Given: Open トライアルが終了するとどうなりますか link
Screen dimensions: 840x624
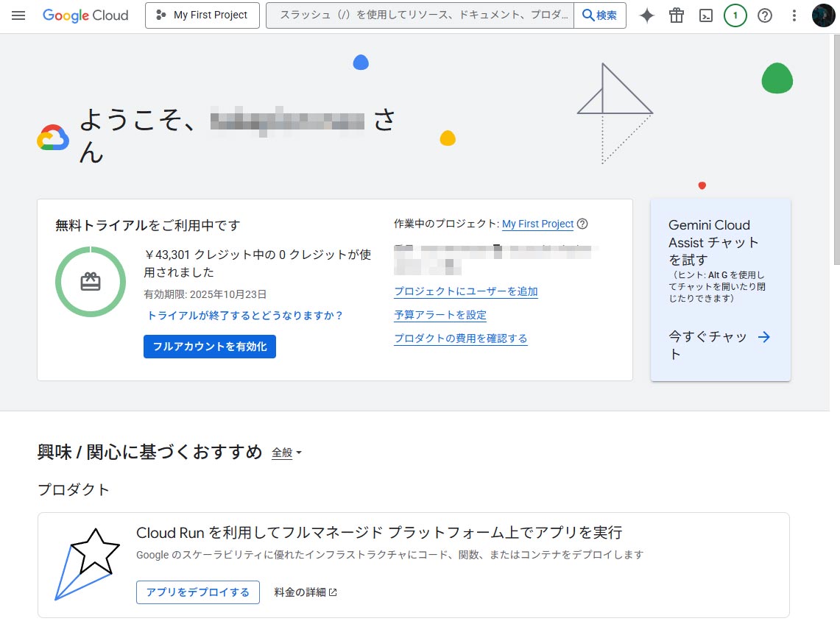Looking at the screenshot, I should click(245, 316).
